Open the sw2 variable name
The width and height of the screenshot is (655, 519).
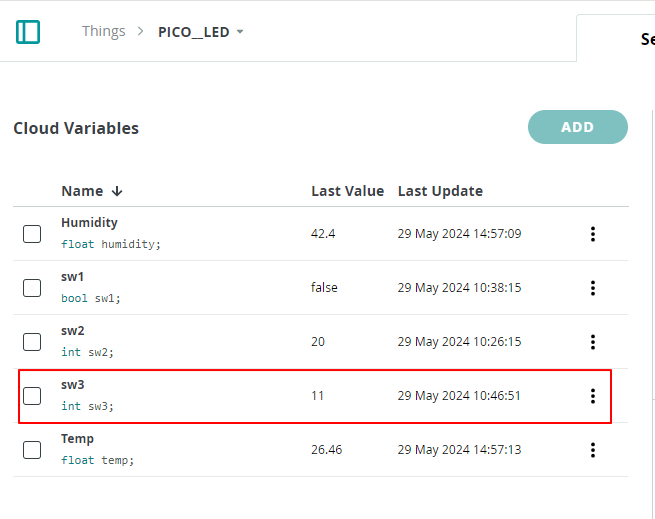point(73,331)
